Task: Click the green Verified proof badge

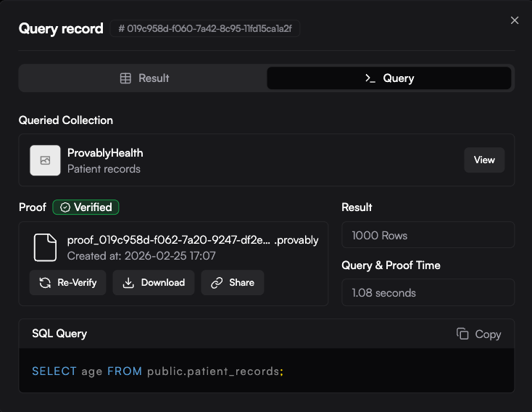Action: [86, 207]
